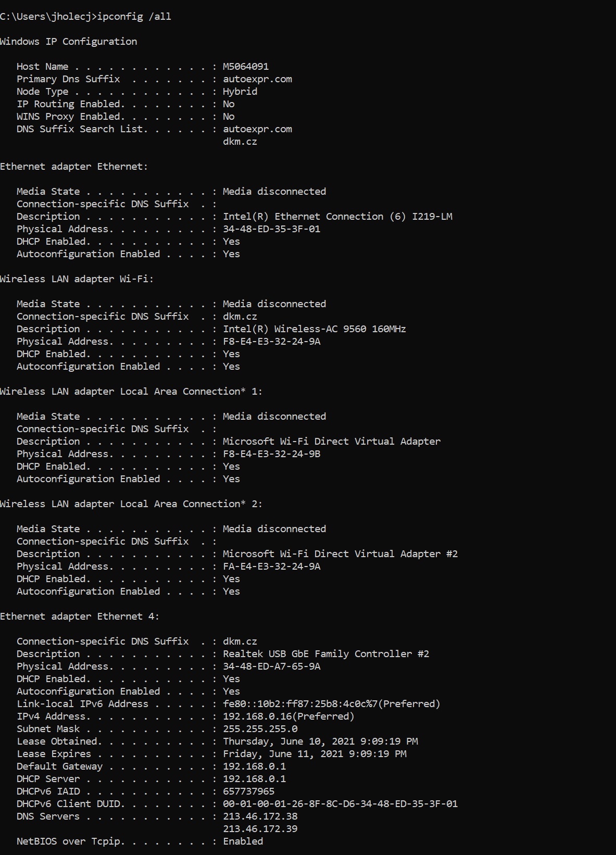The width and height of the screenshot is (616, 855).
Task: Click the Windows IP Configuration heading
Action: (68, 42)
